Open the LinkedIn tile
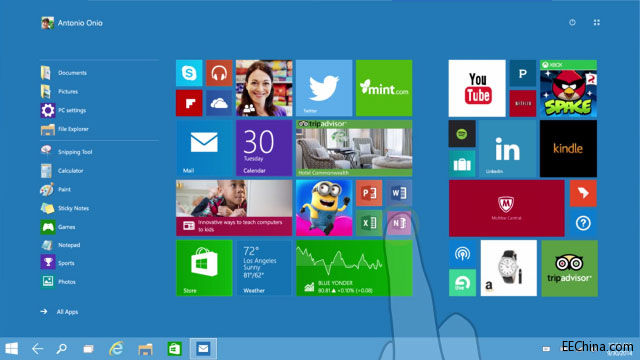This screenshot has width=640, height=360. coord(508,149)
